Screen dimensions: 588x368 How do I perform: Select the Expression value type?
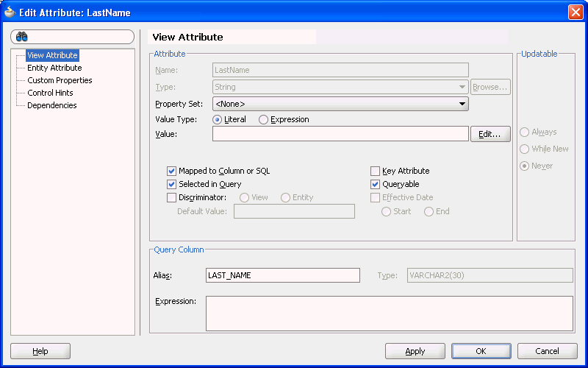[x=263, y=119]
